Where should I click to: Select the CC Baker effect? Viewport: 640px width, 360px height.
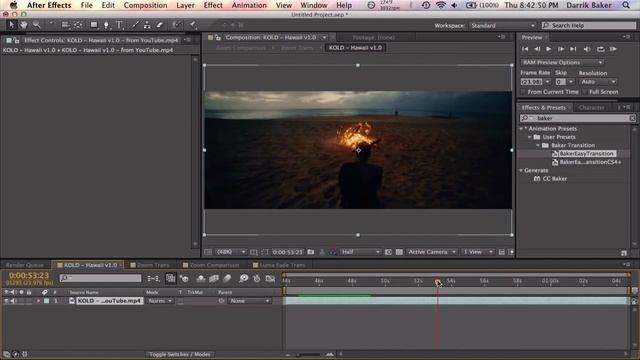click(x=554, y=179)
